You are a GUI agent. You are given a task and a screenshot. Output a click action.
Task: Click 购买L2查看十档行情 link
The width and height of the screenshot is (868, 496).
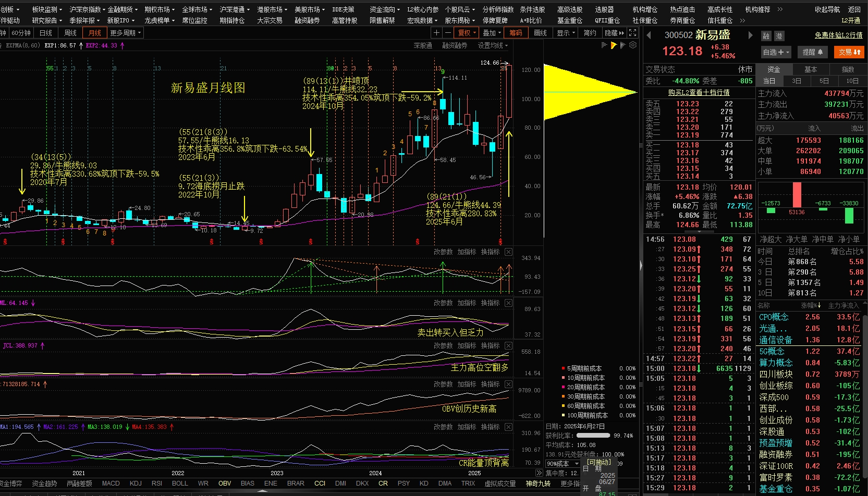click(x=699, y=92)
